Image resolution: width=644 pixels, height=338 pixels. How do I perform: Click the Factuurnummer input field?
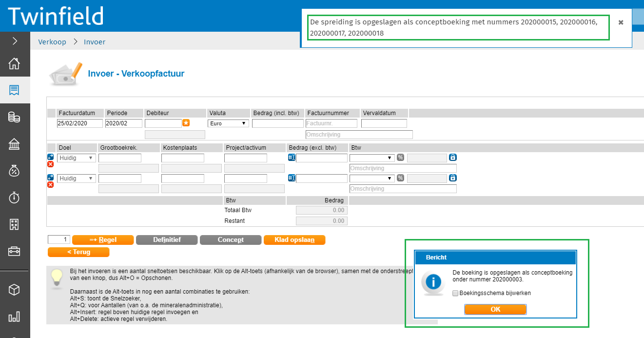point(332,123)
